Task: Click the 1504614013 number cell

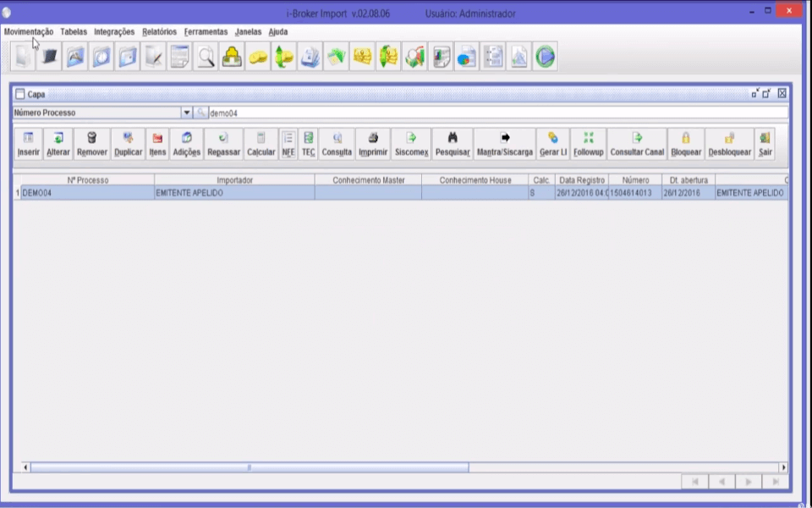Action: point(635,193)
